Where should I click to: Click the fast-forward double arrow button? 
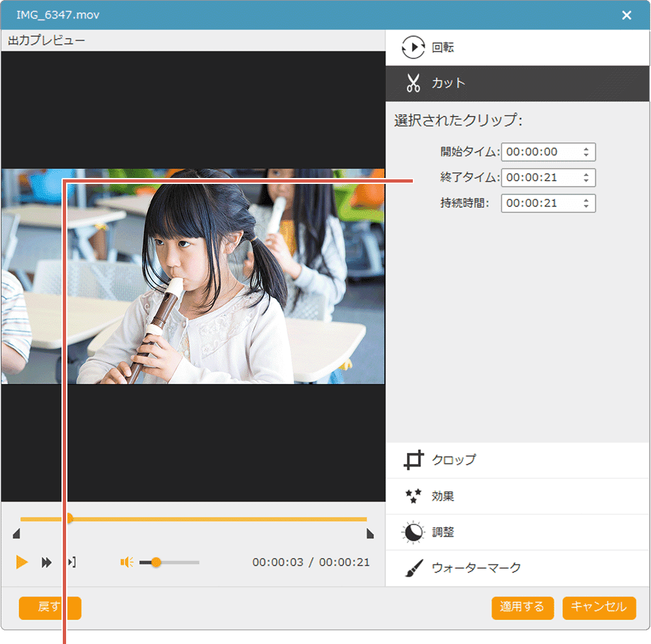point(46,562)
